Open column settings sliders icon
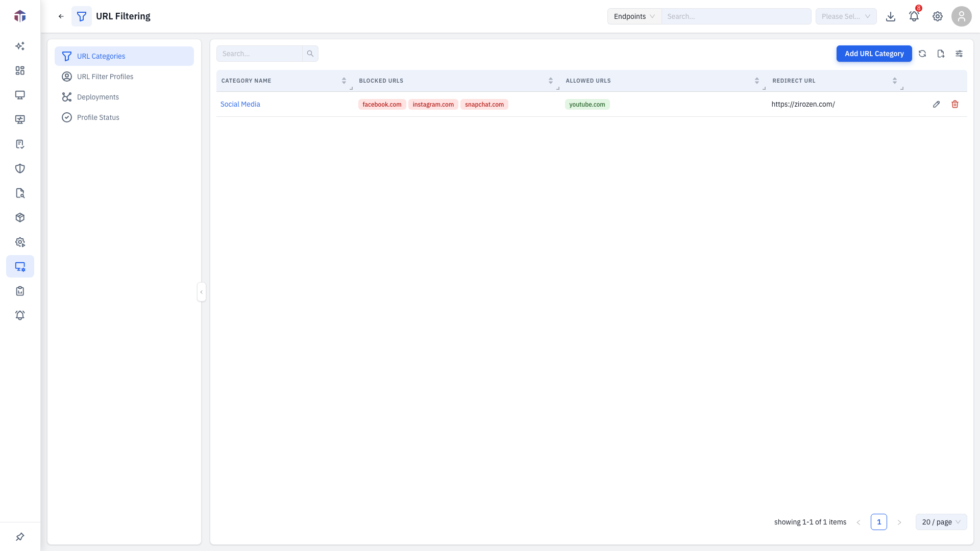This screenshot has height=551, width=980. tap(959, 54)
